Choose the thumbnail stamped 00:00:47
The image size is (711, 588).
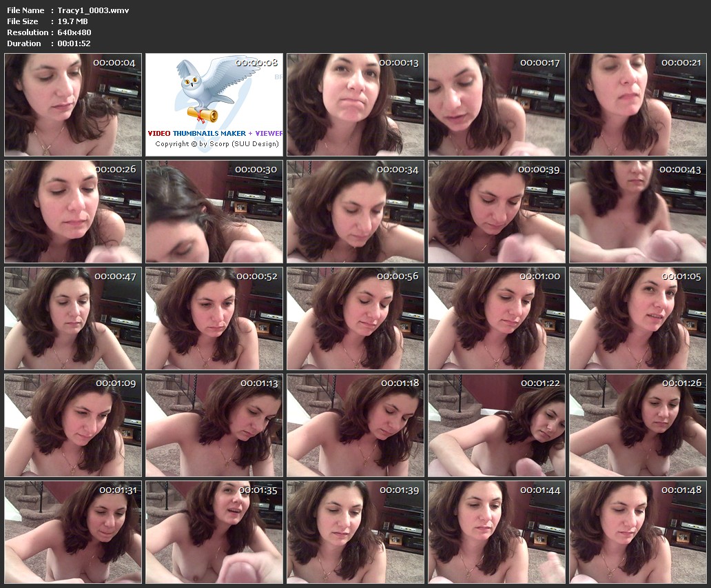point(73,318)
